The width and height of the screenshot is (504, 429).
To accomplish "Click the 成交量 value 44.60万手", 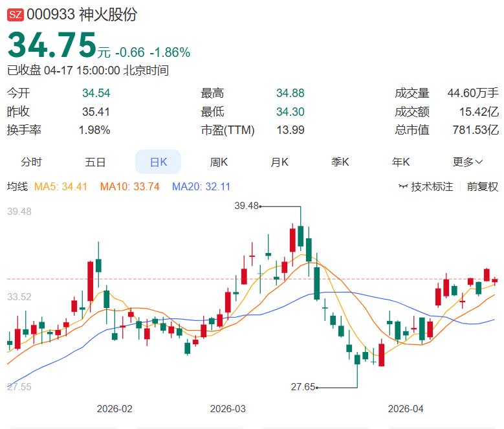I will (473, 93).
